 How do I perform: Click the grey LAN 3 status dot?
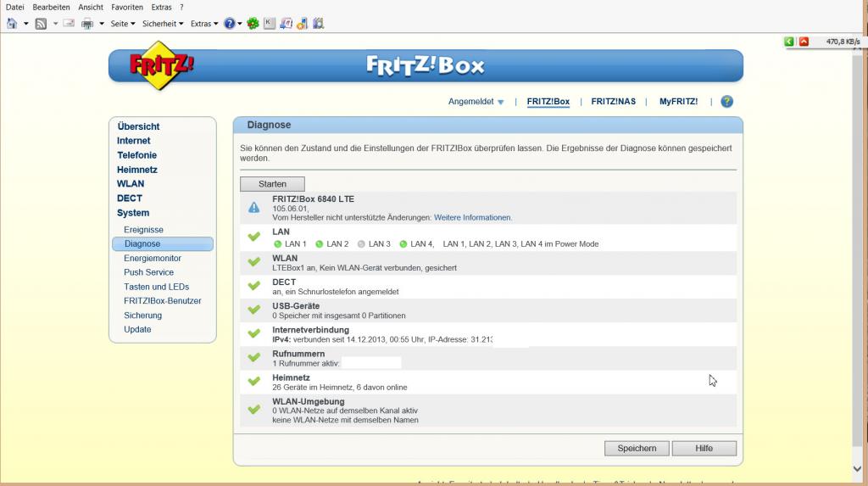pyautogui.click(x=361, y=243)
